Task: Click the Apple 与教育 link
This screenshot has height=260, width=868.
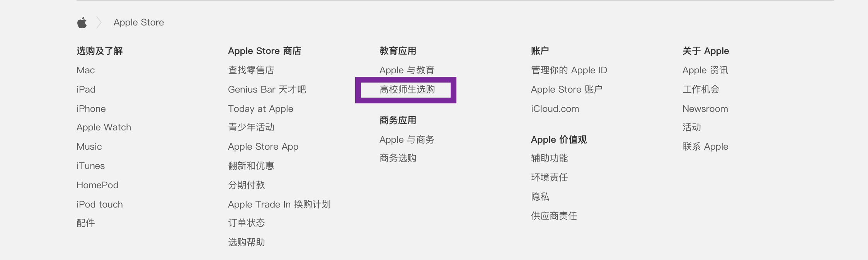Action: [407, 70]
